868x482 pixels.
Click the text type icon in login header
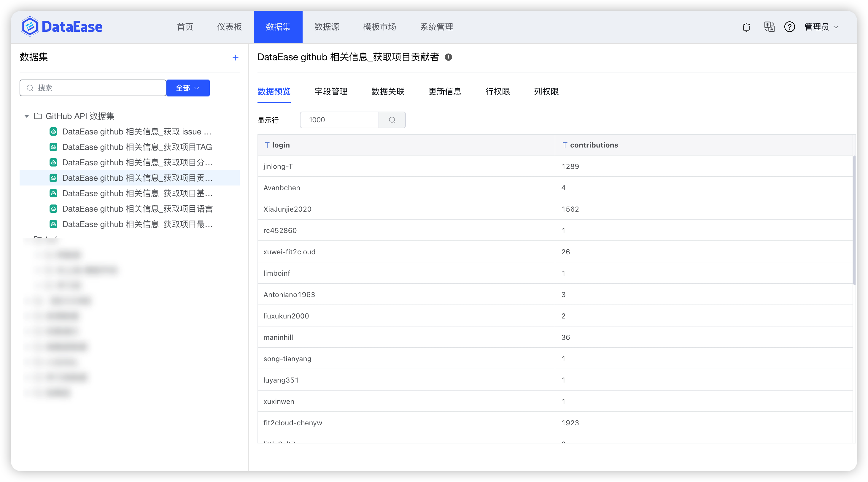[x=267, y=145]
